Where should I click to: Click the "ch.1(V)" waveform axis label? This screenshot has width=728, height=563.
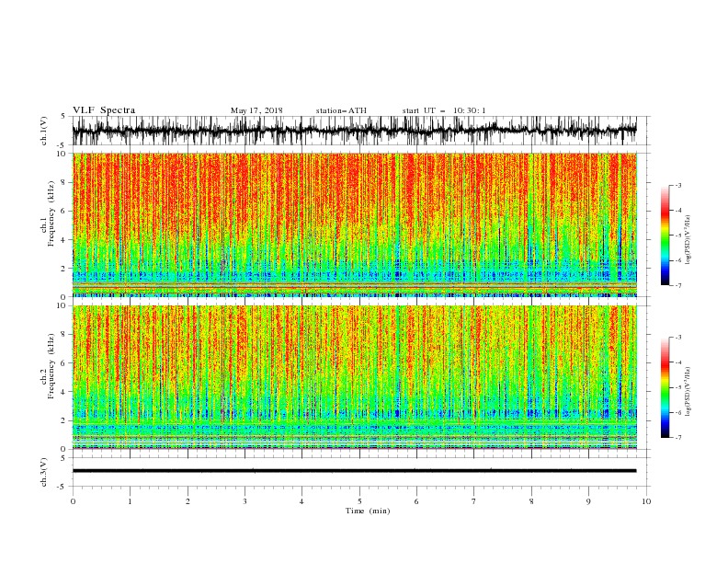[44, 131]
